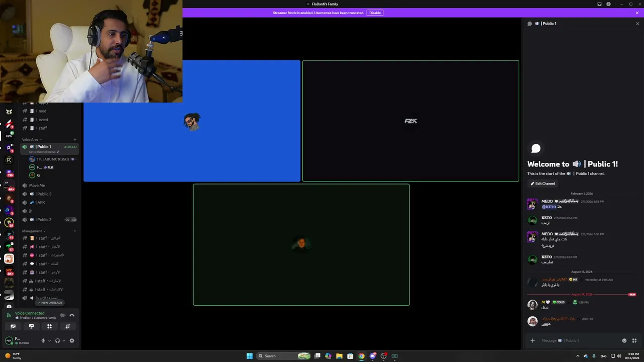The height and width of the screenshot is (362, 644).
Task: Open the avatar beside the COLD-tagged message
Action: [532, 305]
